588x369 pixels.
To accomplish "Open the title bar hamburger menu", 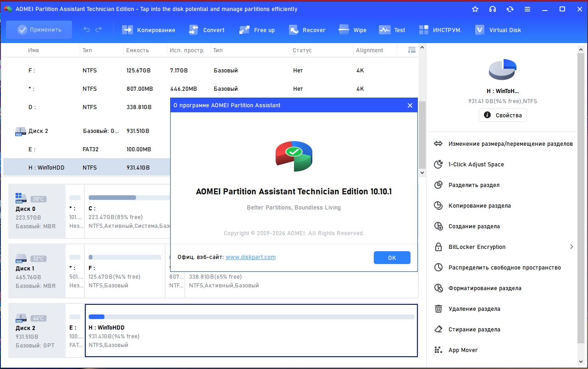I will (527, 9).
